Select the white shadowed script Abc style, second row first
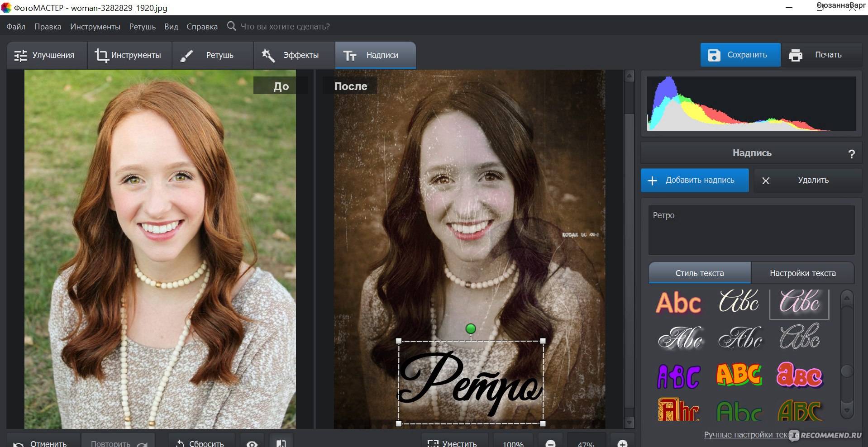This screenshot has height=447, width=868. (x=680, y=338)
